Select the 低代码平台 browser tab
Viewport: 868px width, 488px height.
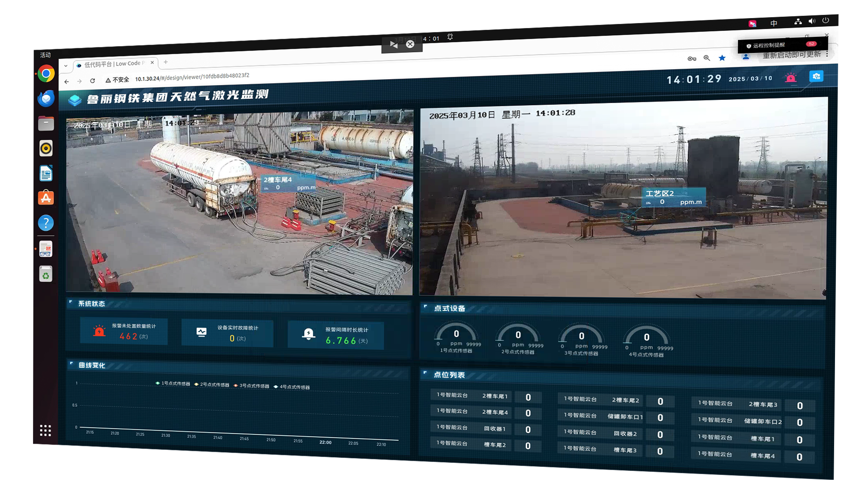click(x=113, y=64)
